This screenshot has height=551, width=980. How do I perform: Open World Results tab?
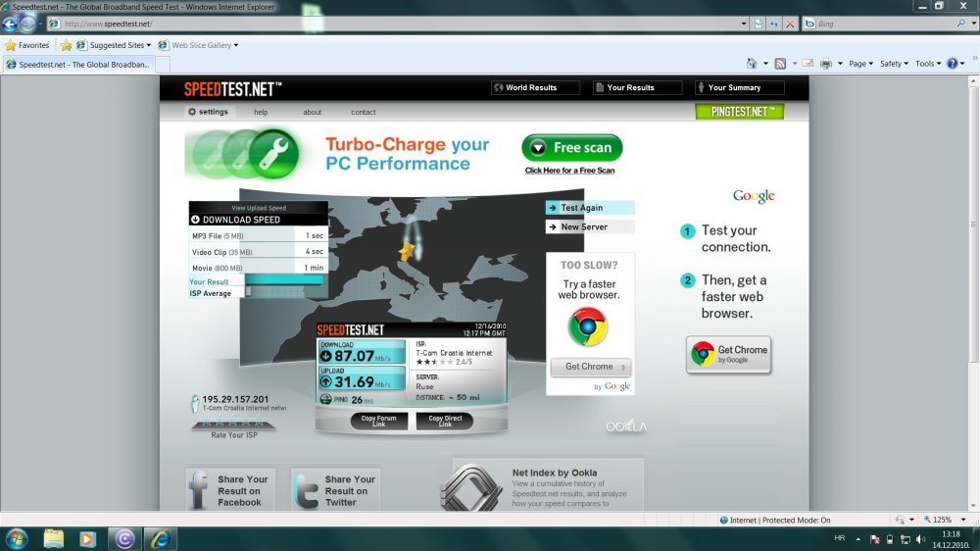click(535, 87)
